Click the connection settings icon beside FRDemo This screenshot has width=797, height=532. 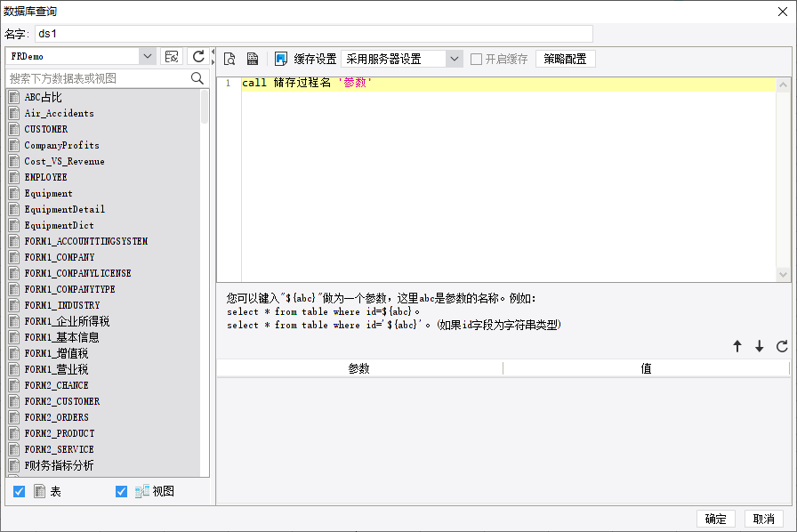pyautogui.click(x=172, y=56)
